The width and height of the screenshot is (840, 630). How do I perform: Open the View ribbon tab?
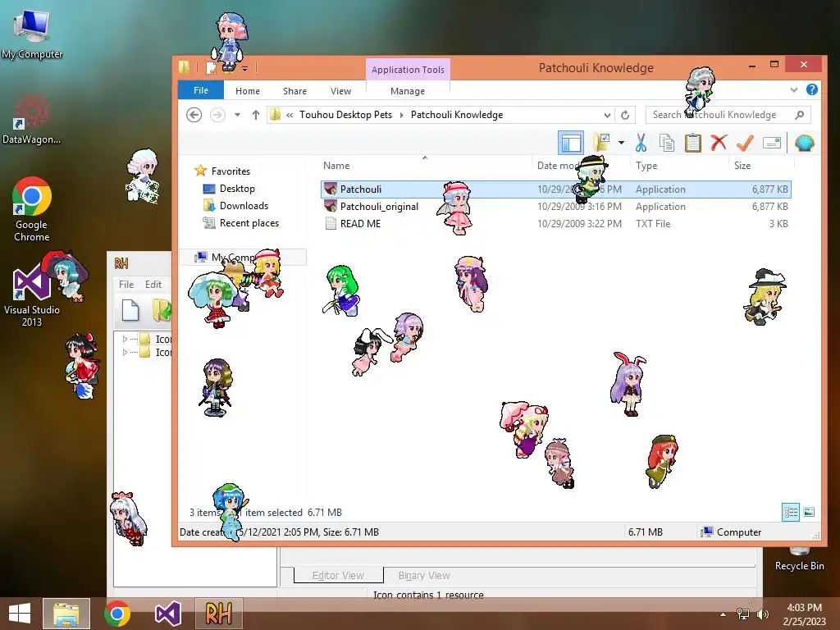point(340,91)
